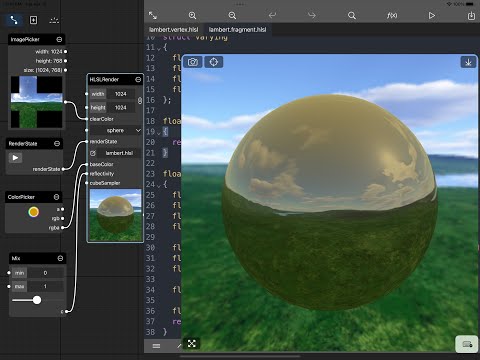The height and width of the screenshot is (360, 480).
Task: Open the lambert.hlsl shader file button
Action: click(119, 153)
